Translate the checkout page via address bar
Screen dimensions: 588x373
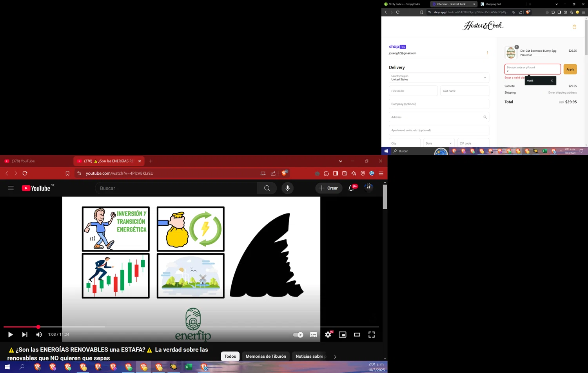514,12
